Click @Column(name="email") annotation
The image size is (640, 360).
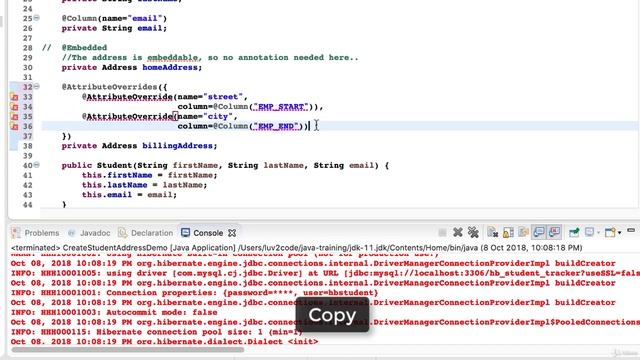click(x=114, y=18)
